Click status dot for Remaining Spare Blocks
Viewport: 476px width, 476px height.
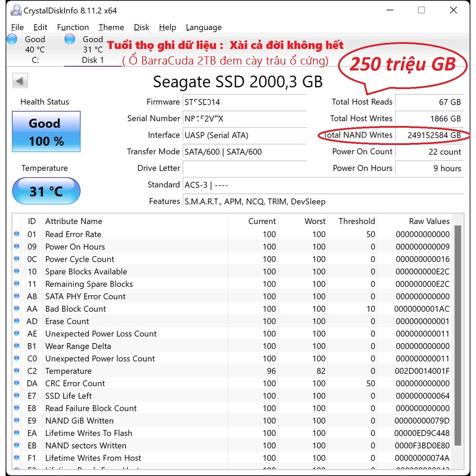click(17, 284)
